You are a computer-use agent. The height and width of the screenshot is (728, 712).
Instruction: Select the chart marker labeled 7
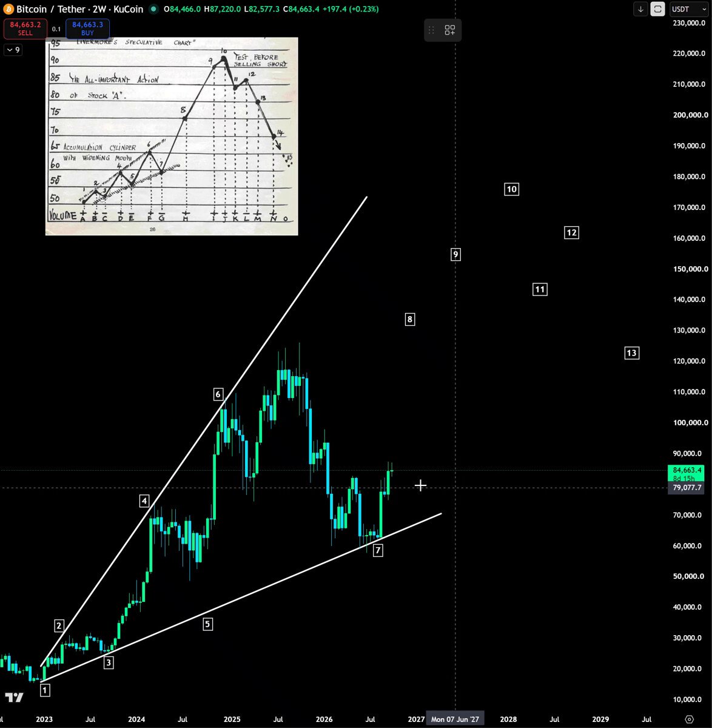pos(378,550)
